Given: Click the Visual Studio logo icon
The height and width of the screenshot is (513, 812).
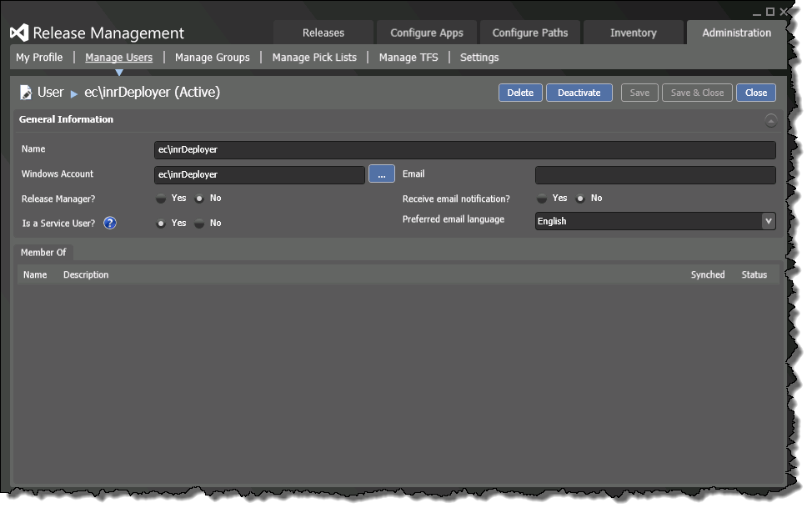Looking at the screenshot, I should tap(20, 33).
